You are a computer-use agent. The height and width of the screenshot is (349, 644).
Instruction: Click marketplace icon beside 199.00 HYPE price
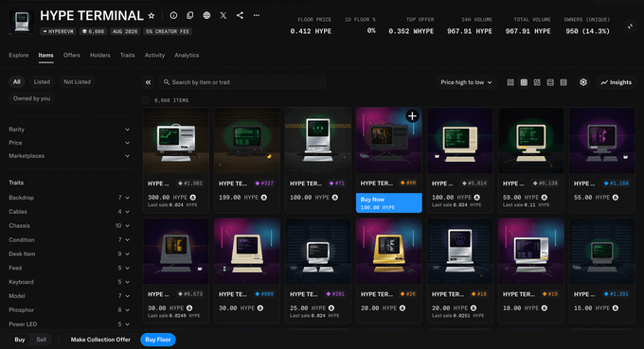point(264,198)
